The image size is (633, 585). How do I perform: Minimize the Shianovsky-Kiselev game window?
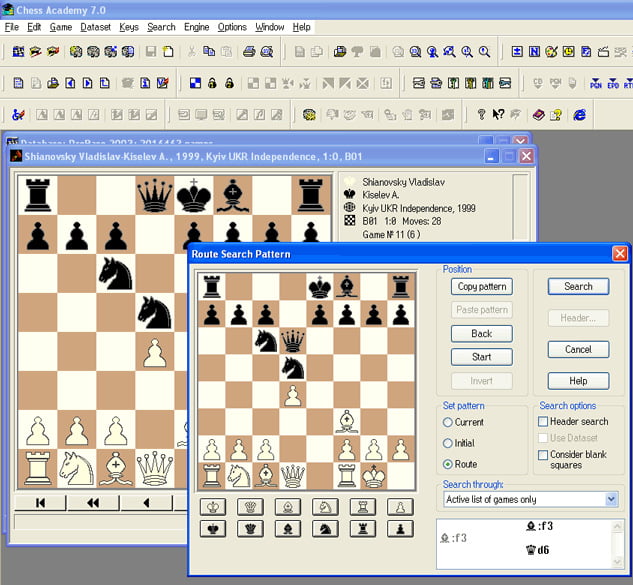point(491,156)
